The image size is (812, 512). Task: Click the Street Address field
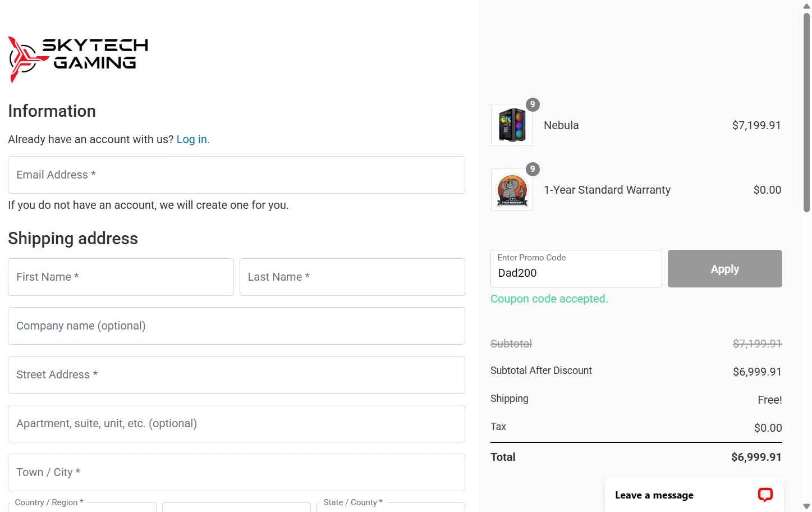pos(236,375)
